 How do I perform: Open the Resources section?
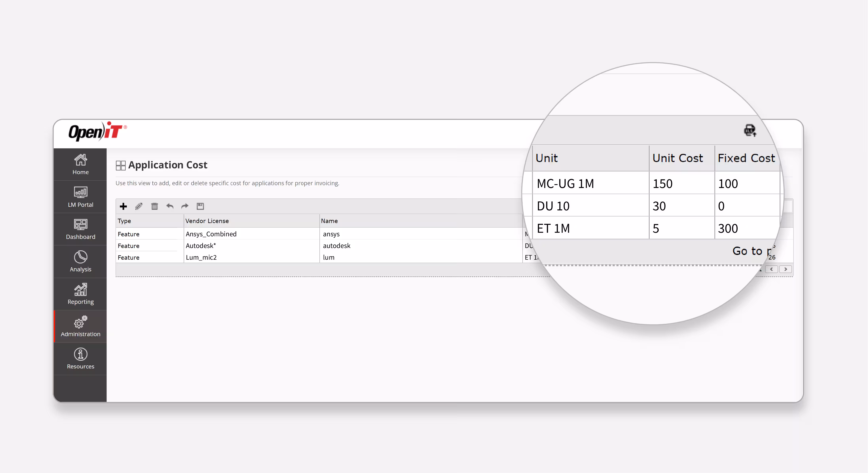click(x=80, y=359)
